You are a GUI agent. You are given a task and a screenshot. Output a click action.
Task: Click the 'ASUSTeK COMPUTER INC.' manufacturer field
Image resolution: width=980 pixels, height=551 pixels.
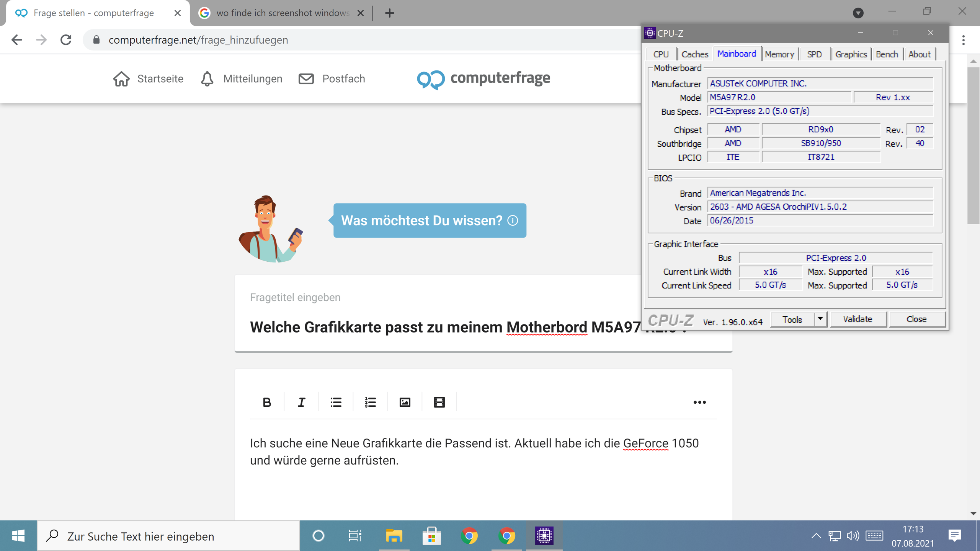click(820, 83)
